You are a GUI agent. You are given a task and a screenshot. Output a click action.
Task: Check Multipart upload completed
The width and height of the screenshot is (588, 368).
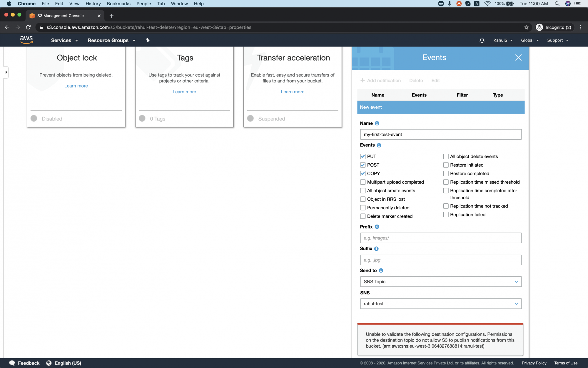tap(363, 182)
